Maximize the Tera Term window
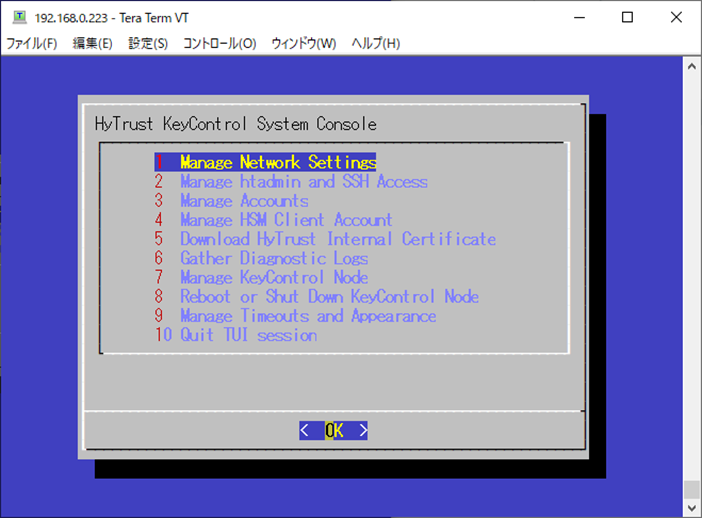The height and width of the screenshot is (518, 702). (x=628, y=17)
